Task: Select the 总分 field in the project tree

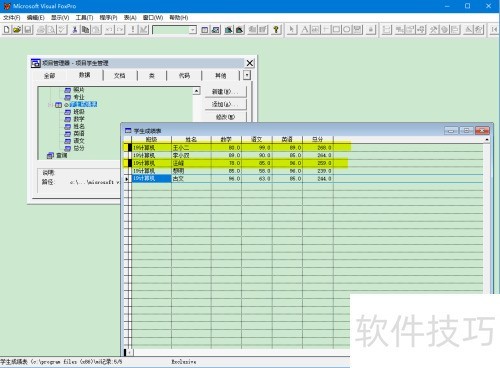Action: pyautogui.click(x=79, y=148)
